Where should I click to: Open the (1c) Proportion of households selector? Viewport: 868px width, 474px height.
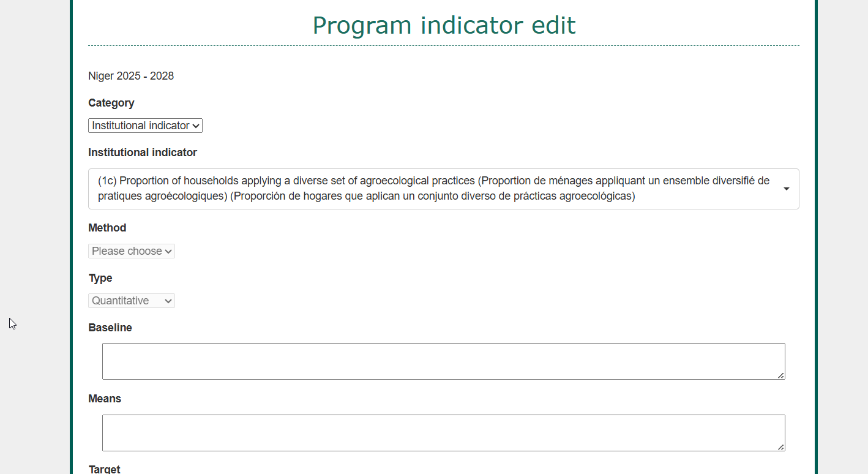click(x=428, y=189)
